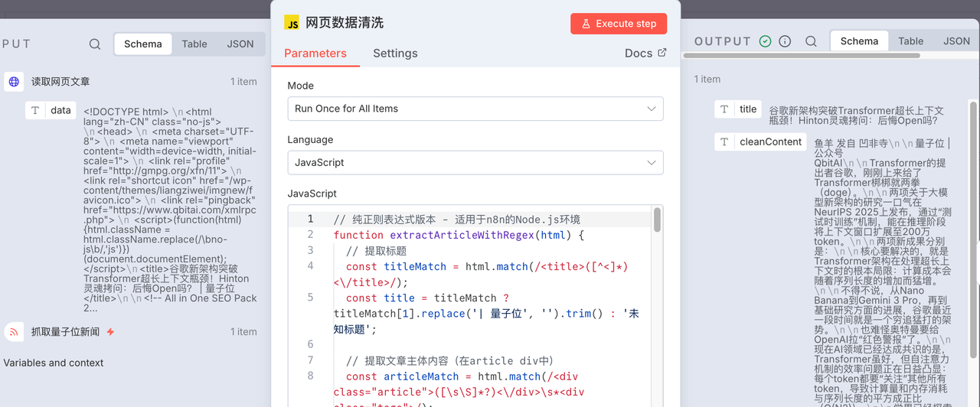Click the Execute step button

pos(619,24)
